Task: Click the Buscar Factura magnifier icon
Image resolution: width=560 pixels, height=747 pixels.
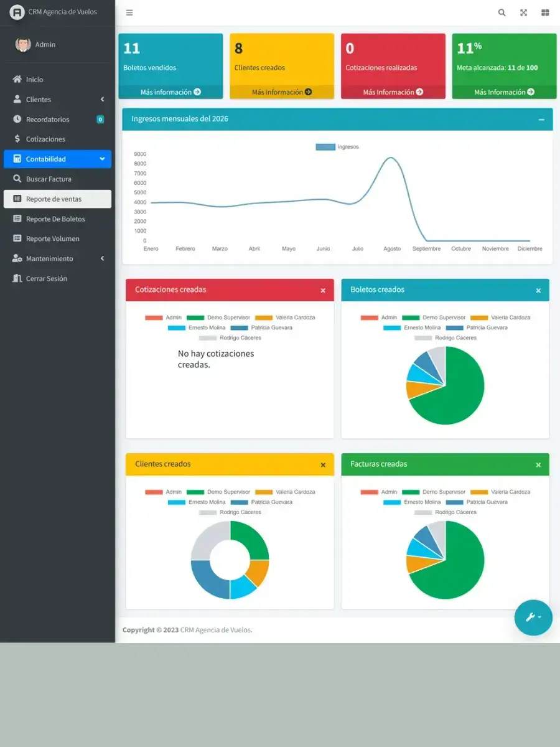Action: [17, 179]
